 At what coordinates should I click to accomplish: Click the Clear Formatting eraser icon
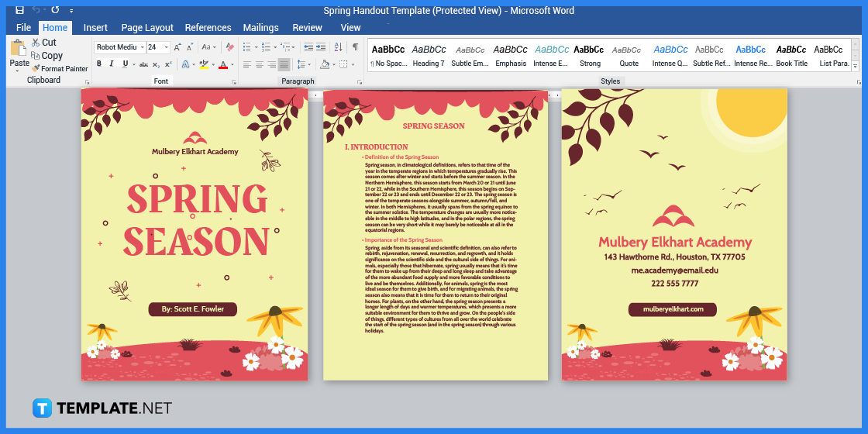[229, 47]
